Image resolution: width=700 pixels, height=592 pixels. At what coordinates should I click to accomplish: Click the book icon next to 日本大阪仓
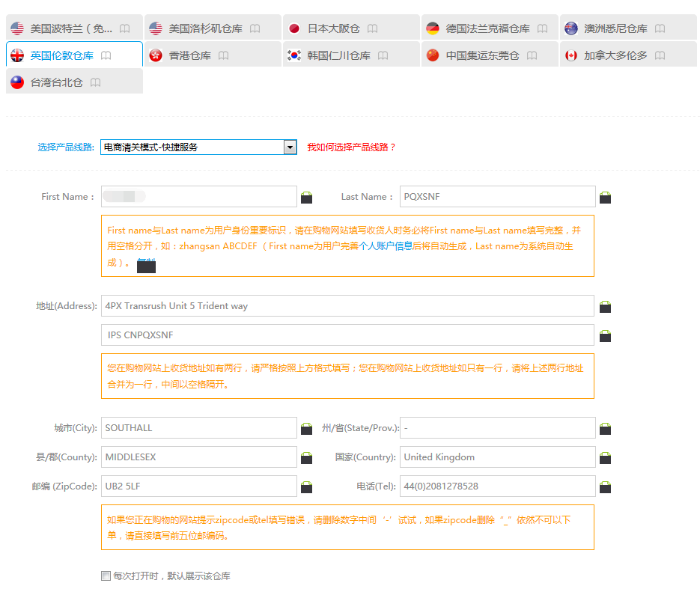[372, 28]
